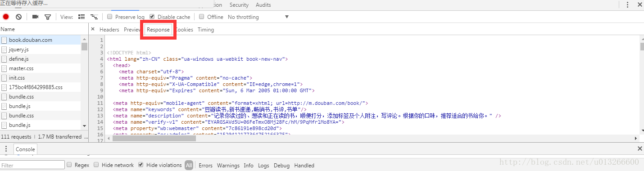644x171 pixels.
Task: Open console drawer three-dots menu
Action: [x=6, y=149]
